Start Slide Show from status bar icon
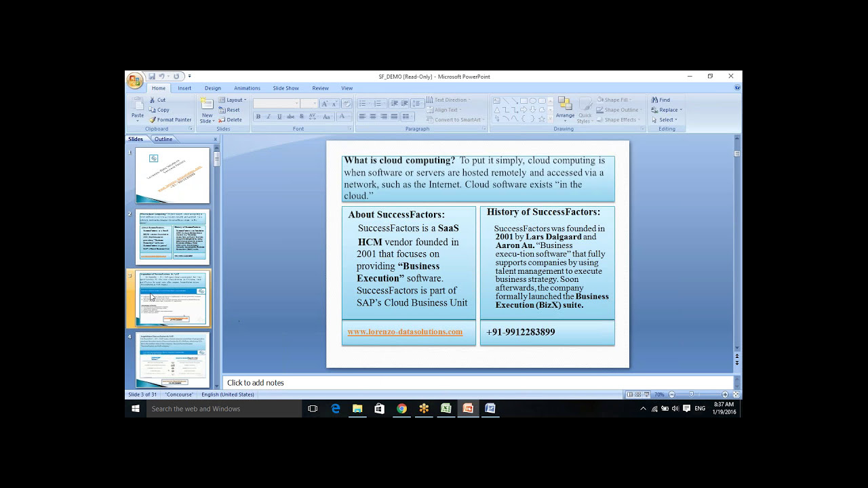Screen dimensions: 868x488 [647, 394]
